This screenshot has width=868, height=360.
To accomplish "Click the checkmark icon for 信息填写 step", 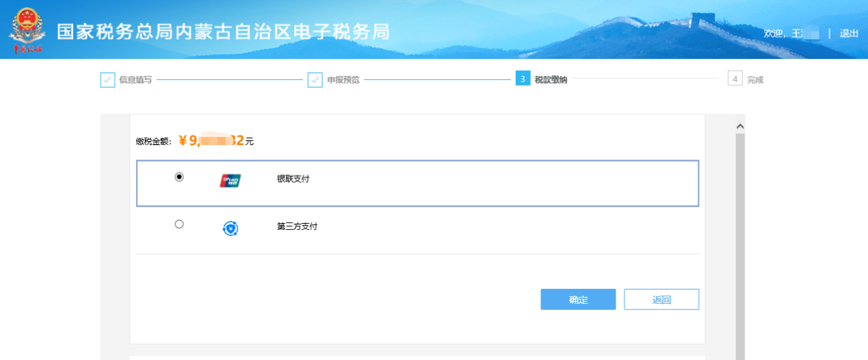I will point(107,80).
